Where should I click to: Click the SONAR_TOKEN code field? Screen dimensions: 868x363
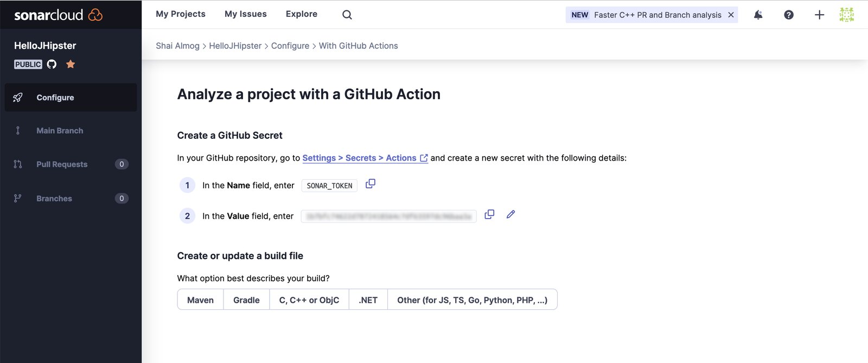tap(329, 186)
